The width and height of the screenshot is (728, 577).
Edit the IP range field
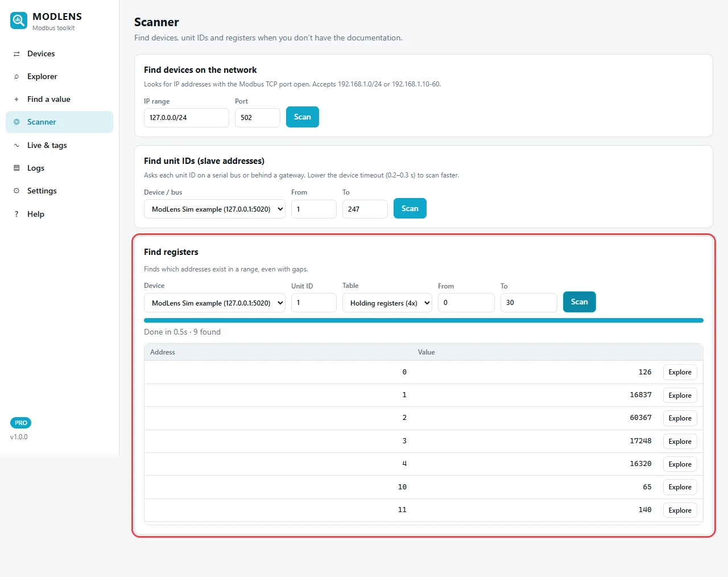(187, 118)
